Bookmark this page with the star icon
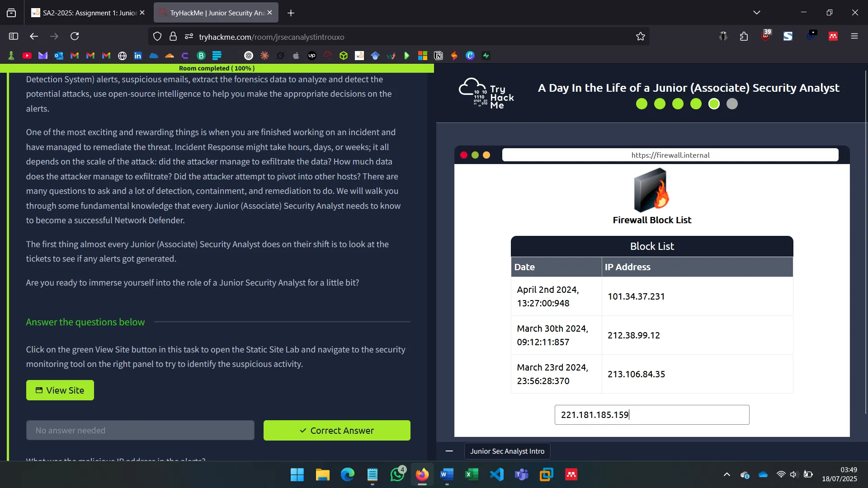This screenshot has width=868, height=488. click(641, 36)
